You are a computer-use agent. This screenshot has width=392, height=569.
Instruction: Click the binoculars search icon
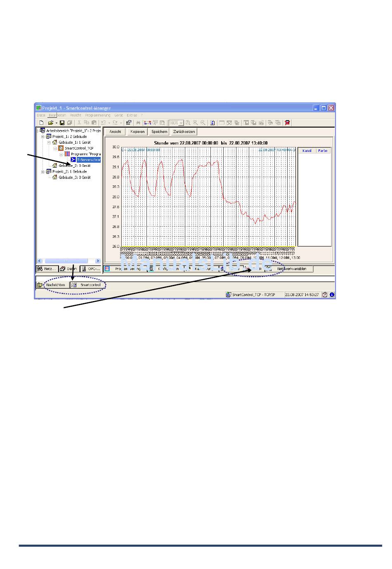click(138, 123)
